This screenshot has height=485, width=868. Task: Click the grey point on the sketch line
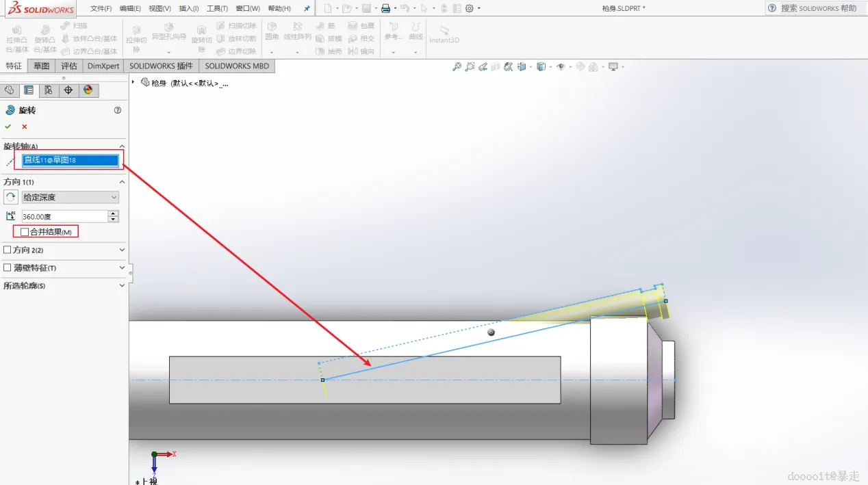tap(491, 332)
